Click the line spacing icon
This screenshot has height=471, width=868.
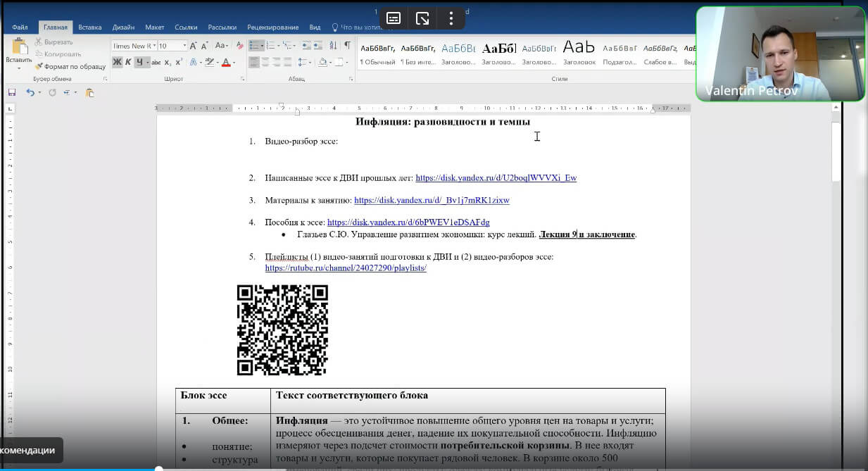point(304,62)
